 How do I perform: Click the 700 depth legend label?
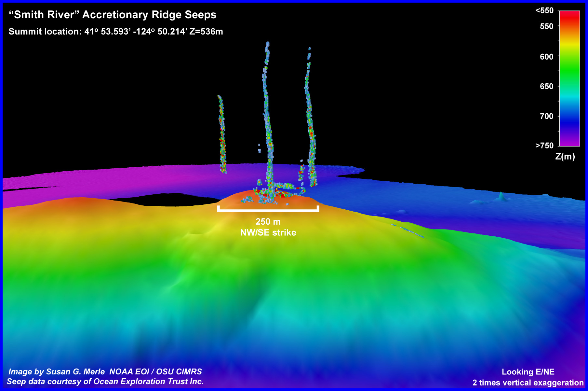click(547, 116)
